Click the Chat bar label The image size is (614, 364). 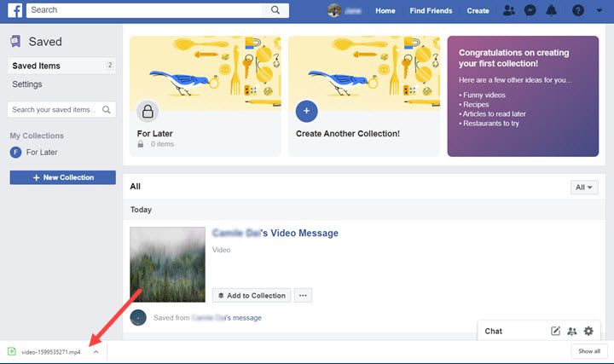point(494,331)
